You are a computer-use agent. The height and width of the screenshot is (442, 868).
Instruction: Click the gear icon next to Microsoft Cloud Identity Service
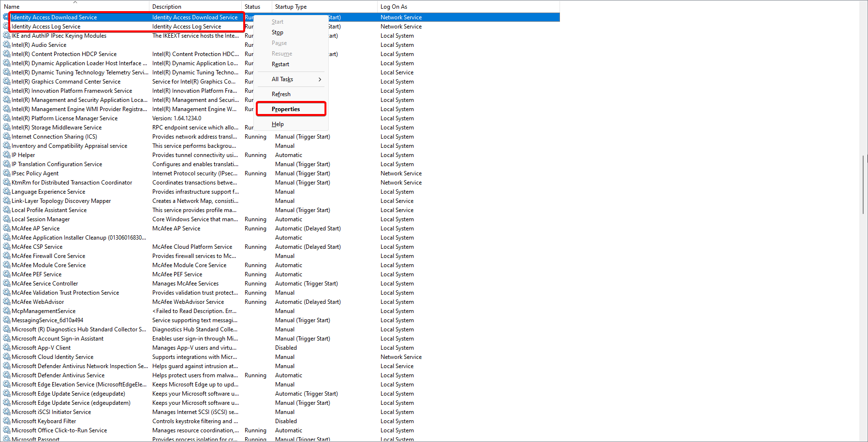point(7,357)
